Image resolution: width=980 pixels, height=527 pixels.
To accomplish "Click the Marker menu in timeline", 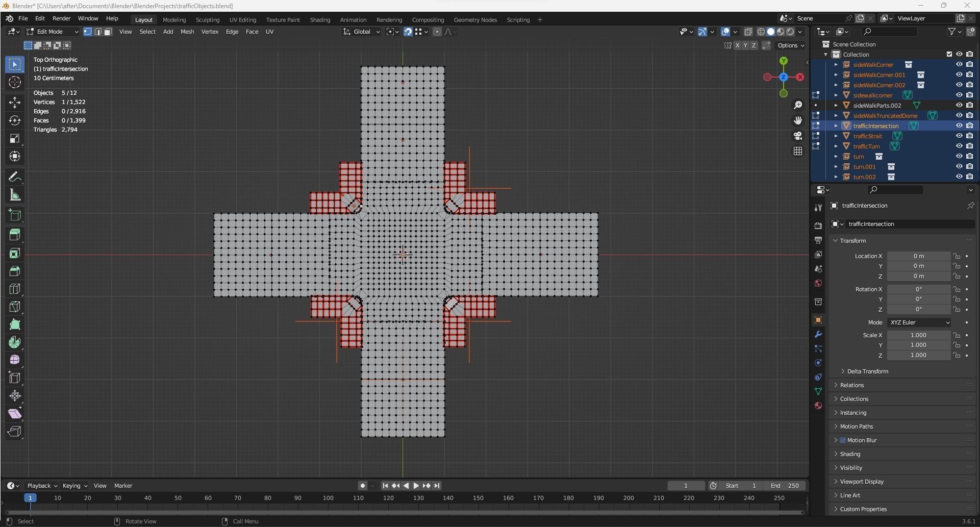I will (x=123, y=486).
